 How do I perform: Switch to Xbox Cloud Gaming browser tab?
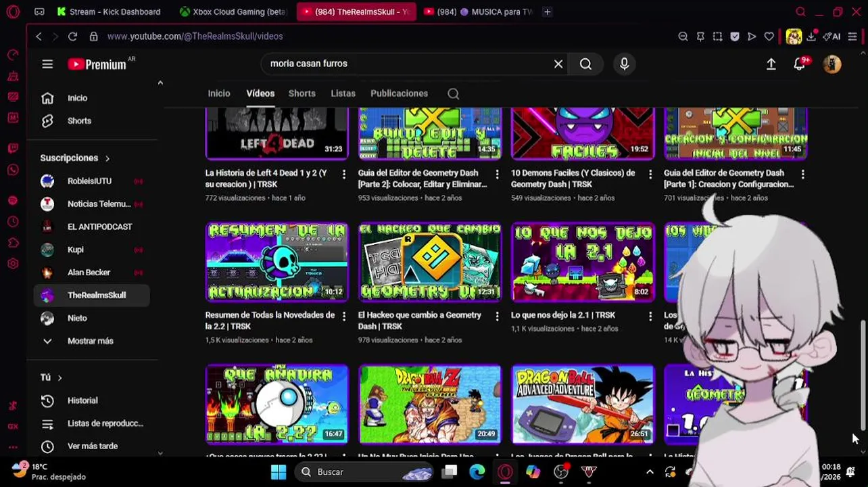coord(233,11)
